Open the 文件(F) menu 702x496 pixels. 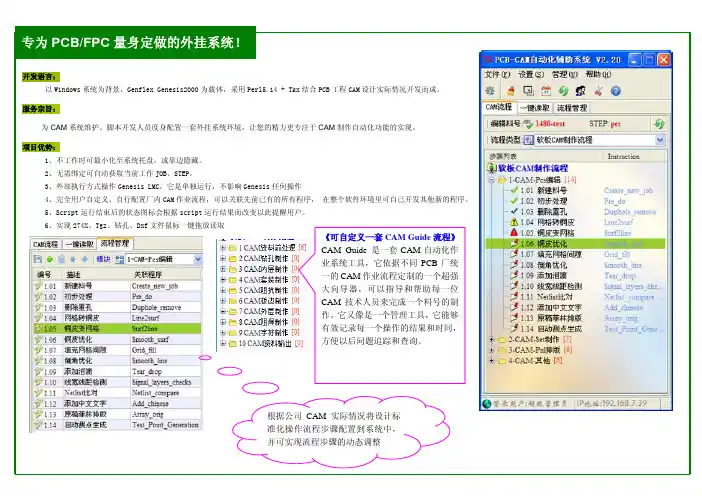pyautogui.click(x=497, y=74)
